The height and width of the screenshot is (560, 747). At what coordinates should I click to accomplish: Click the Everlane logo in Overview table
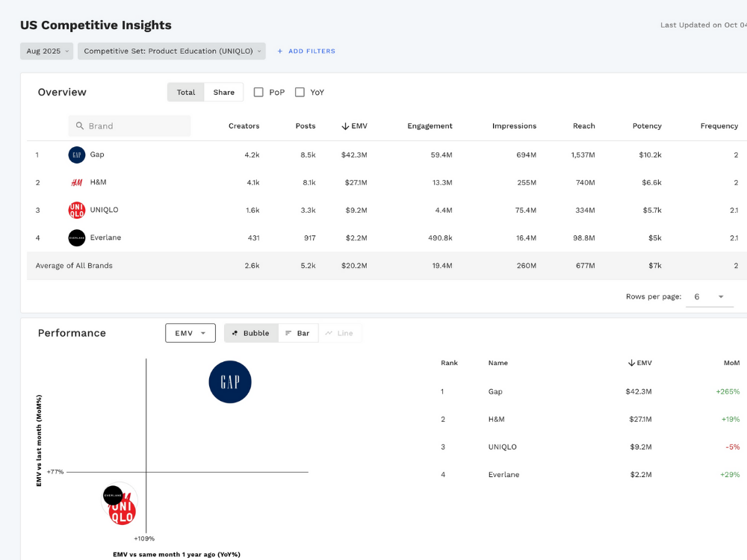(x=76, y=237)
